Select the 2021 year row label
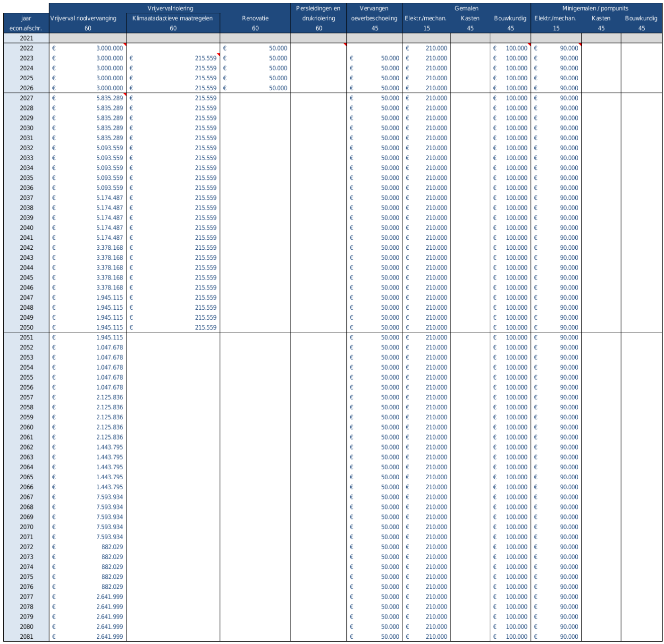 coord(26,38)
